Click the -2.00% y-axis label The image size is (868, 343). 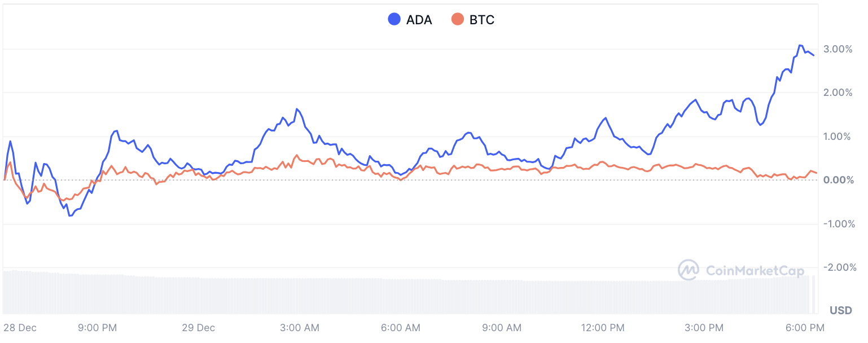(836, 267)
